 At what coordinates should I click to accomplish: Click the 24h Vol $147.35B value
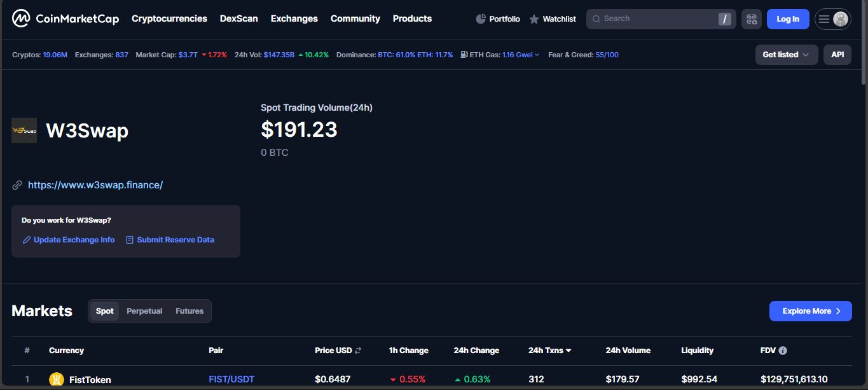[x=279, y=55]
